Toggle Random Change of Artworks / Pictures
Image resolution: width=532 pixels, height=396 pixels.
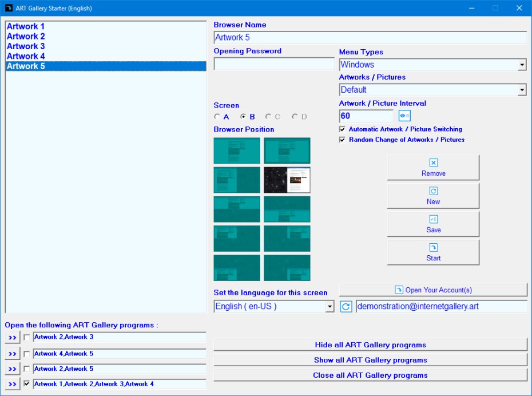tap(342, 140)
